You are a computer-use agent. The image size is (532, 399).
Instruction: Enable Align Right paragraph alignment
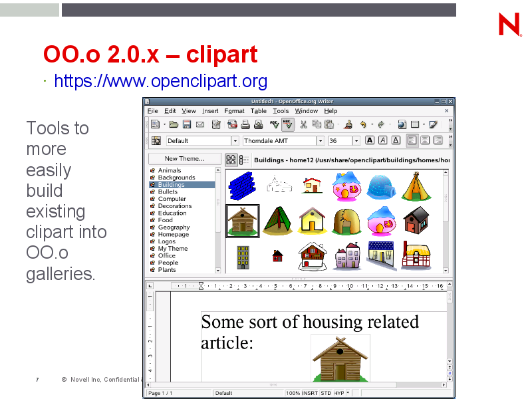[x=438, y=140]
